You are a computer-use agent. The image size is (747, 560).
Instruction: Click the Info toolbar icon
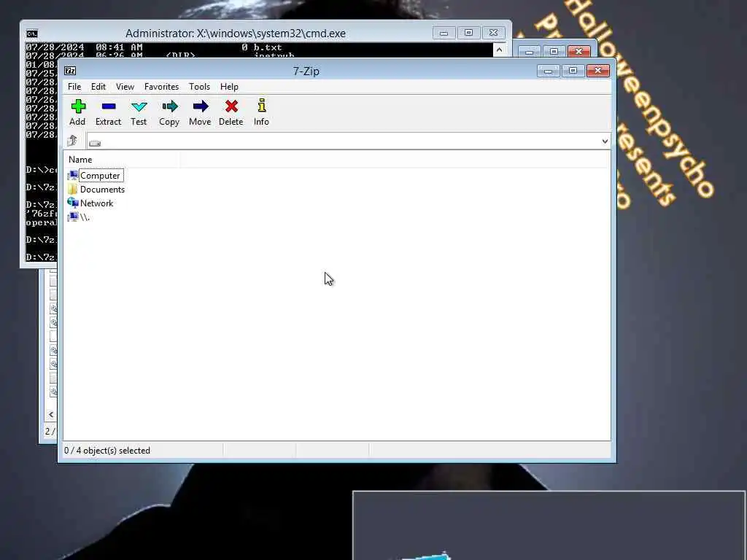(x=262, y=106)
